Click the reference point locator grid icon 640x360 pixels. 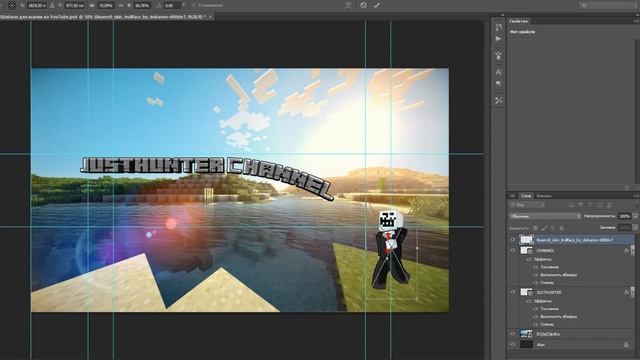click(x=12, y=6)
